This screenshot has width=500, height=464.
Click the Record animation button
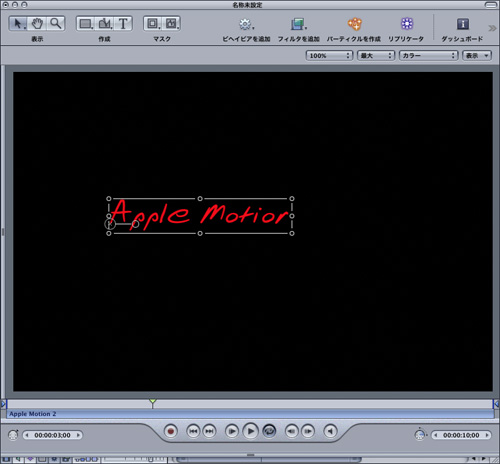(171, 431)
